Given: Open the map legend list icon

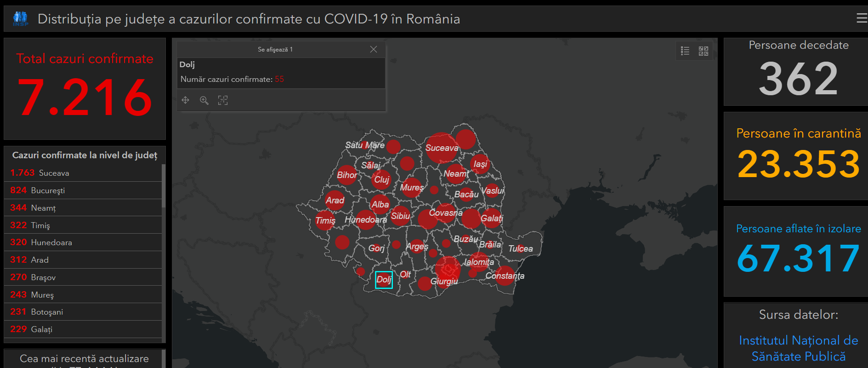Looking at the screenshot, I should [685, 51].
